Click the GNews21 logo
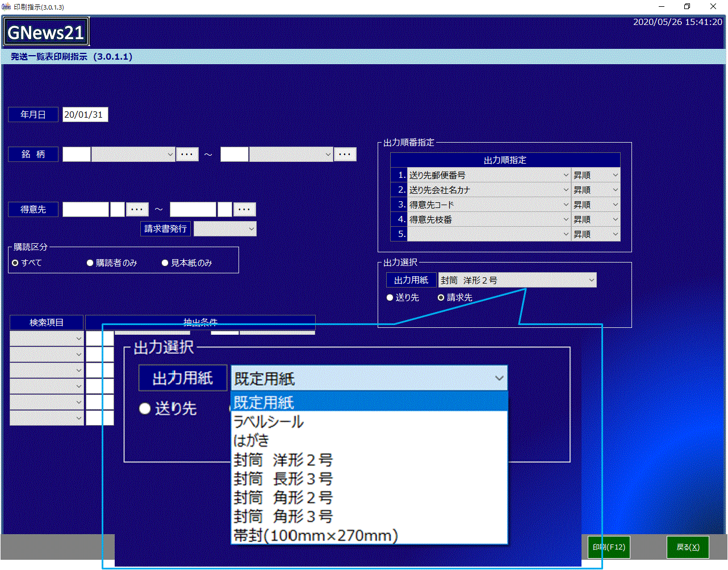This screenshot has height=570, width=728. pyautogui.click(x=46, y=32)
